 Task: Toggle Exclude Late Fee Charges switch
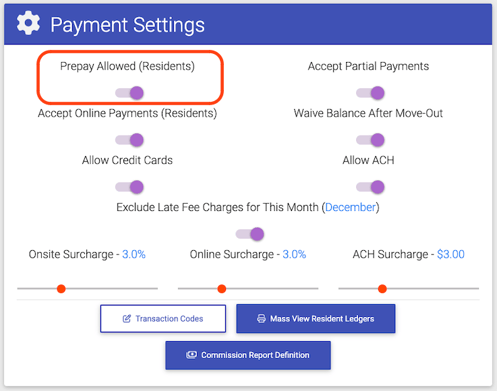coord(250,234)
